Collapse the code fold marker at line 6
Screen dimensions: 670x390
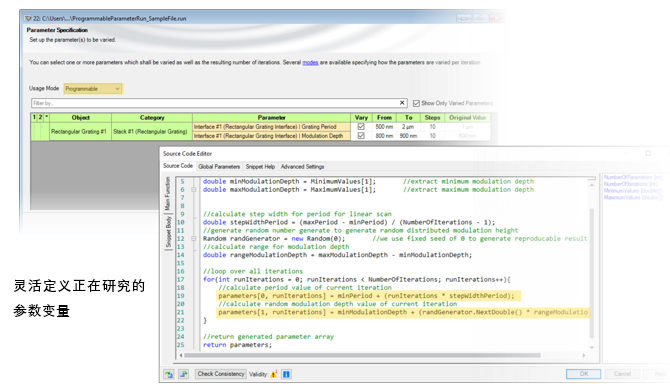pos(194,190)
